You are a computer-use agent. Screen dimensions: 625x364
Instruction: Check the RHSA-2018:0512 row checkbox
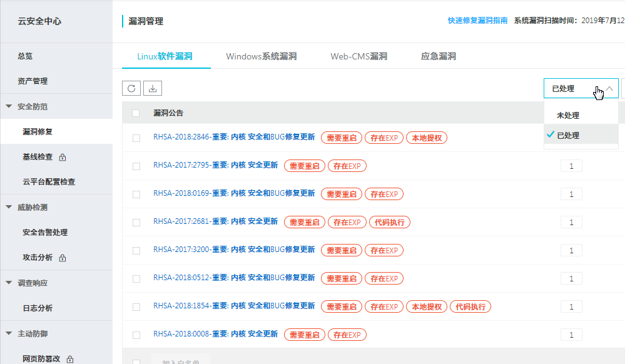[136, 279]
